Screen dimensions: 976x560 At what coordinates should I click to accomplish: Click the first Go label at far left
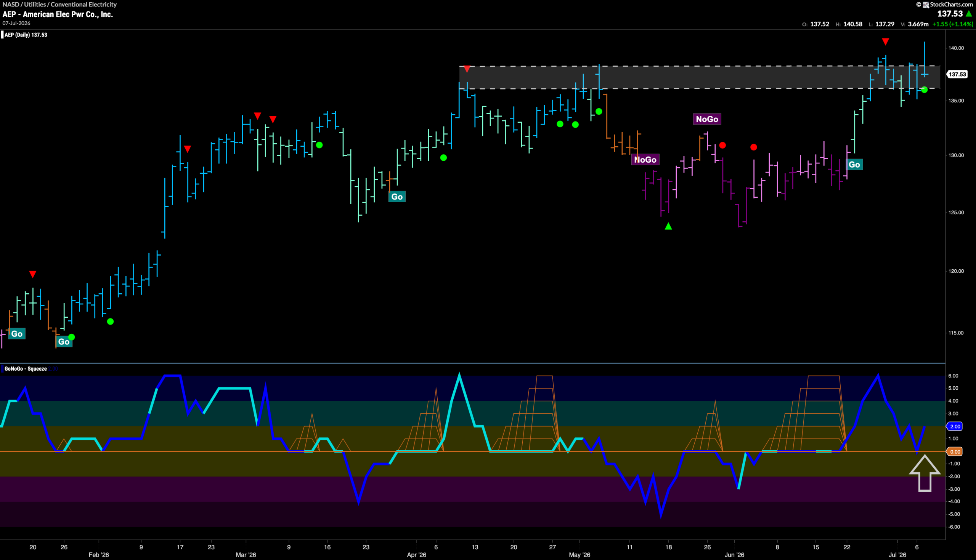[16, 333]
